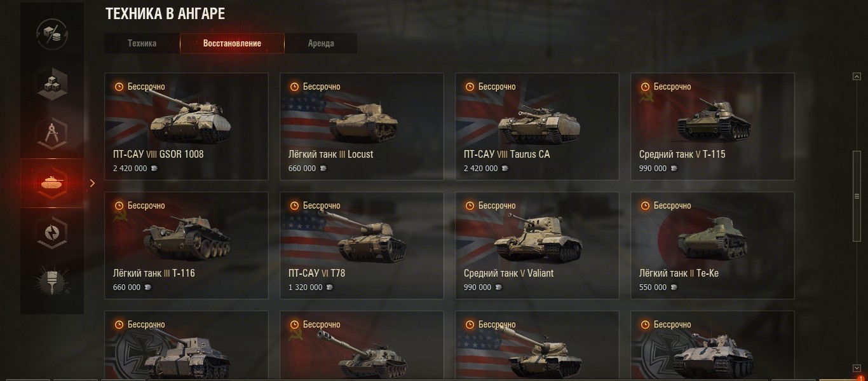The image size is (868, 381).
Task: Click the vertical scrollbar thumb handle
Action: [857, 196]
